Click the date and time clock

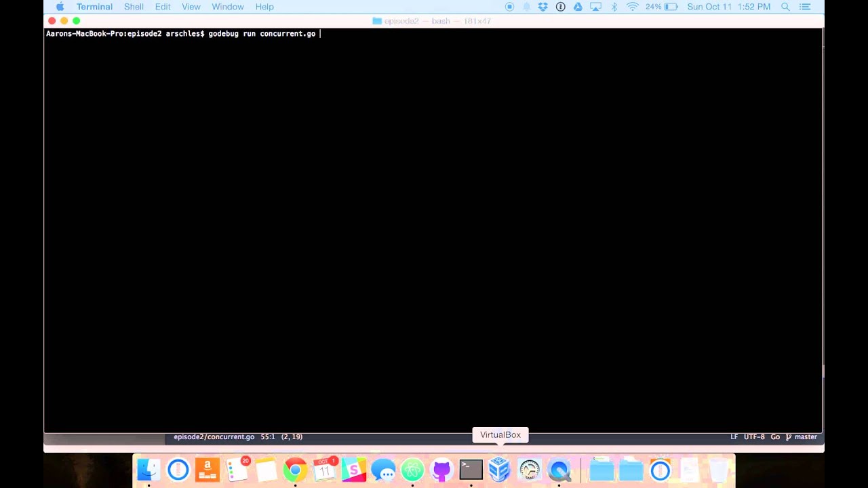pos(729,7)
